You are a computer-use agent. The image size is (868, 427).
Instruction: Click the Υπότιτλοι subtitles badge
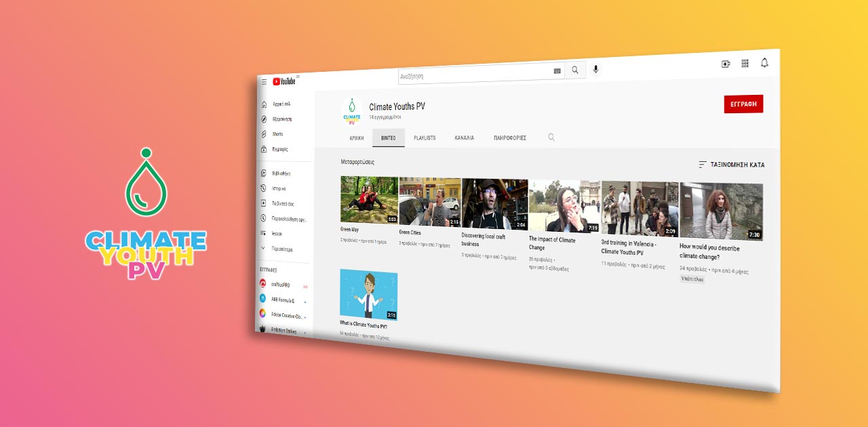click(x=692, y=279)
